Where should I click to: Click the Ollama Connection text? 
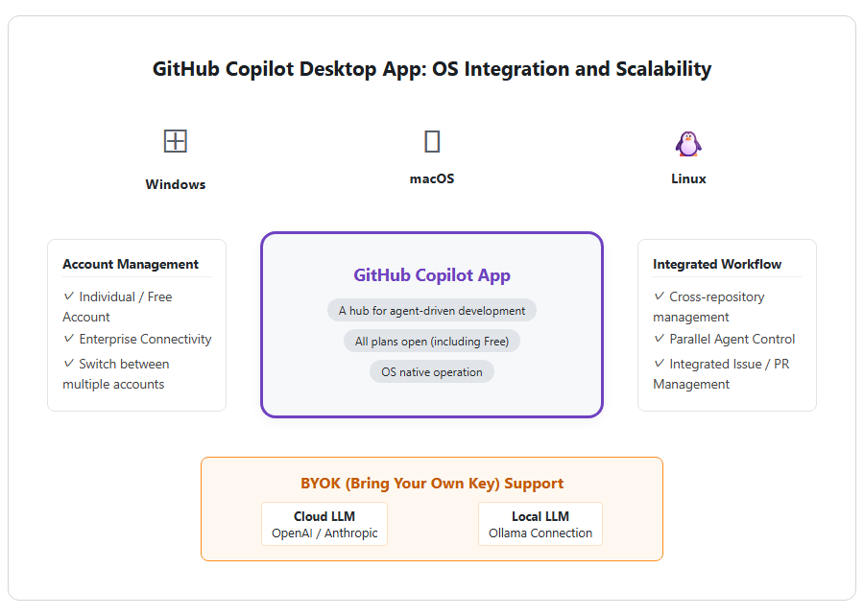(540, 533)
